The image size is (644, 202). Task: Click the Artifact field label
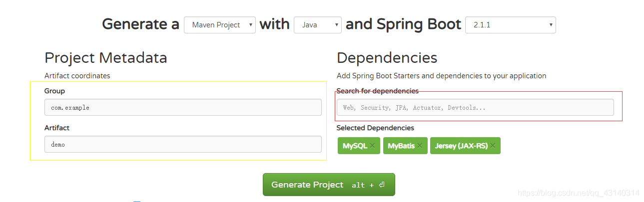(57, 128)
